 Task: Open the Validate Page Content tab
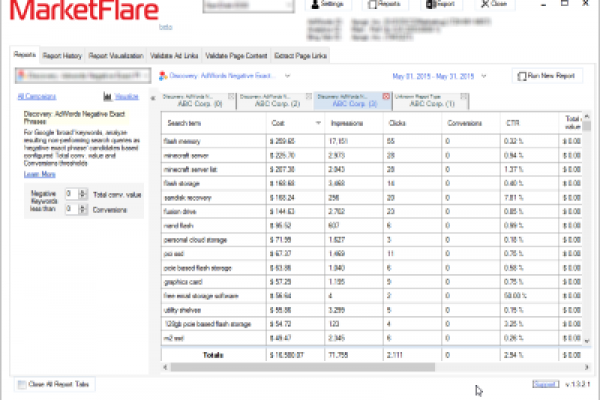236,56
